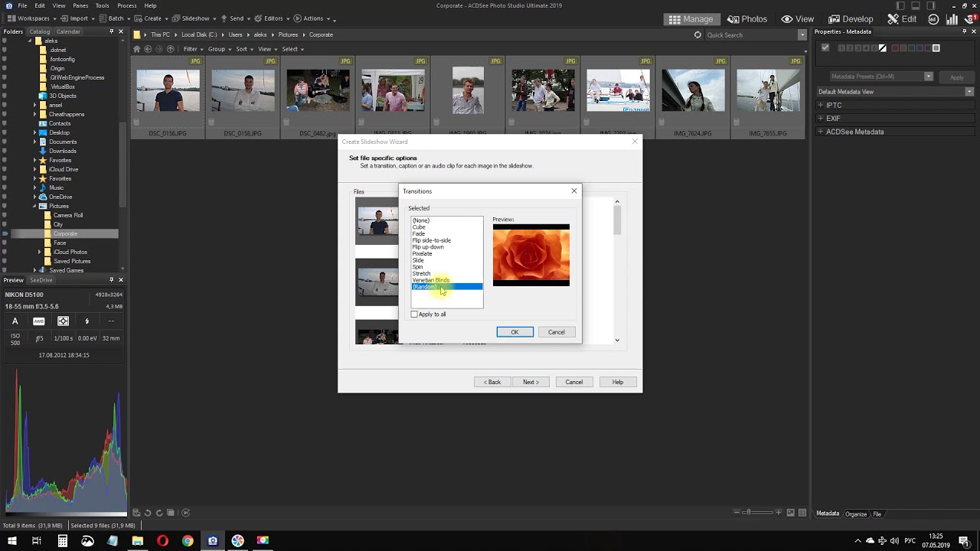Go up one folder level arrow

coord(169,49)
